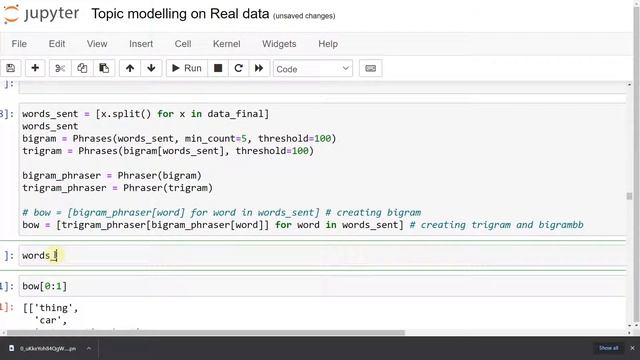Open the File menu
Screen dimensions: 640x360
pyautogui.click(x=19, y=44)
